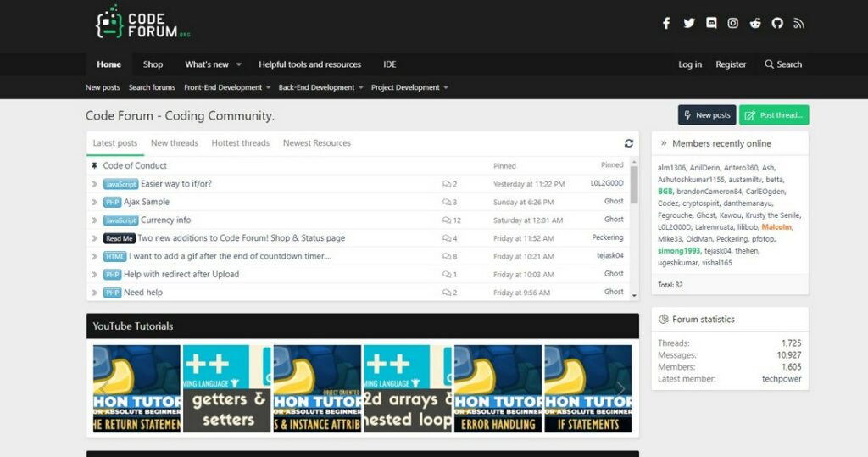Image resolution: width=868 pixels, height=457 pixels.
Task: Open the Search box in navbar
Action: [x=783, y=64]
